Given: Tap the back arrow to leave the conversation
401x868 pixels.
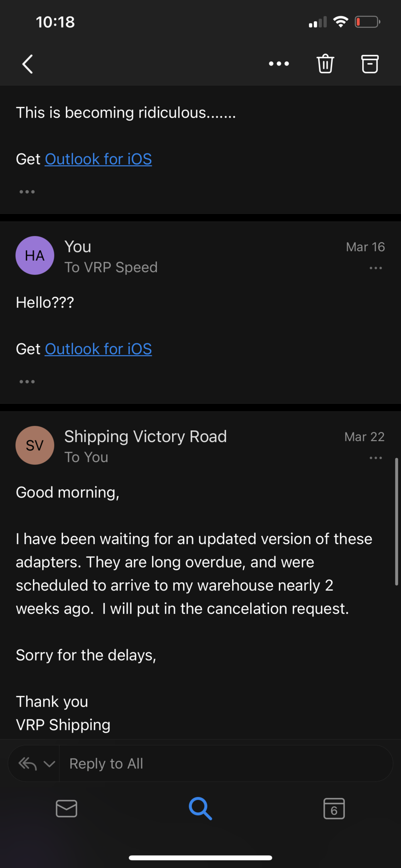Looking at the screenshot, I should pos(28,64).
